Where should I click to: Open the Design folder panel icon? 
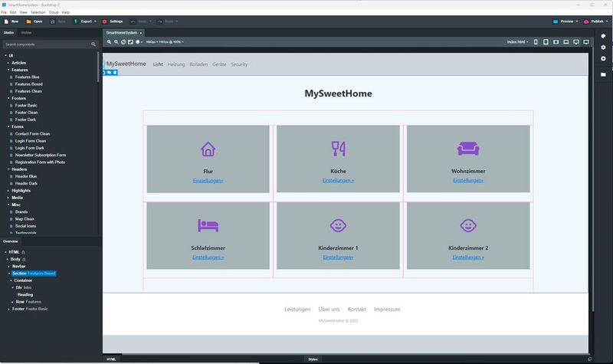(x=603, y=74)
